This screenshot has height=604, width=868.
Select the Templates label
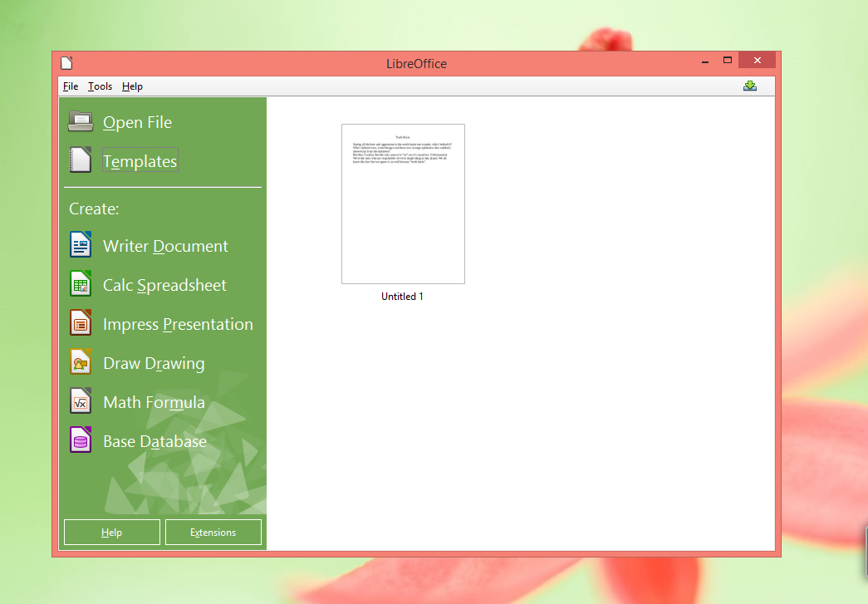click(140, 161)
